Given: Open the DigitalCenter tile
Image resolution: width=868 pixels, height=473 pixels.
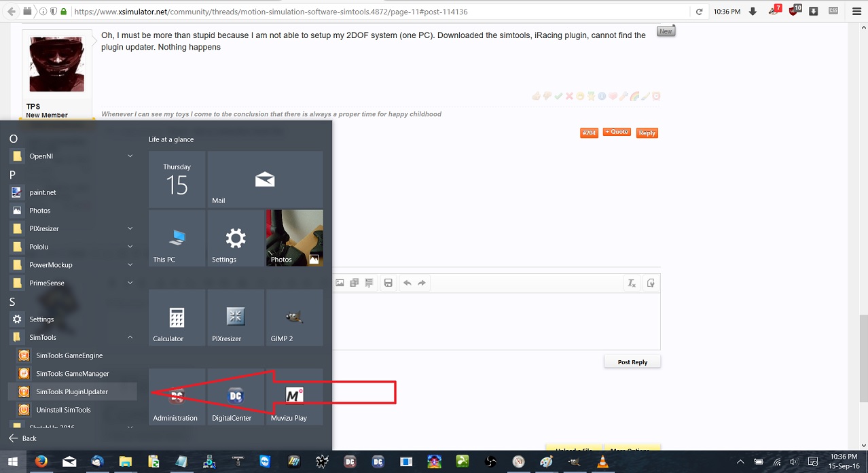Looking at the screenshot, I should [236, 397].
